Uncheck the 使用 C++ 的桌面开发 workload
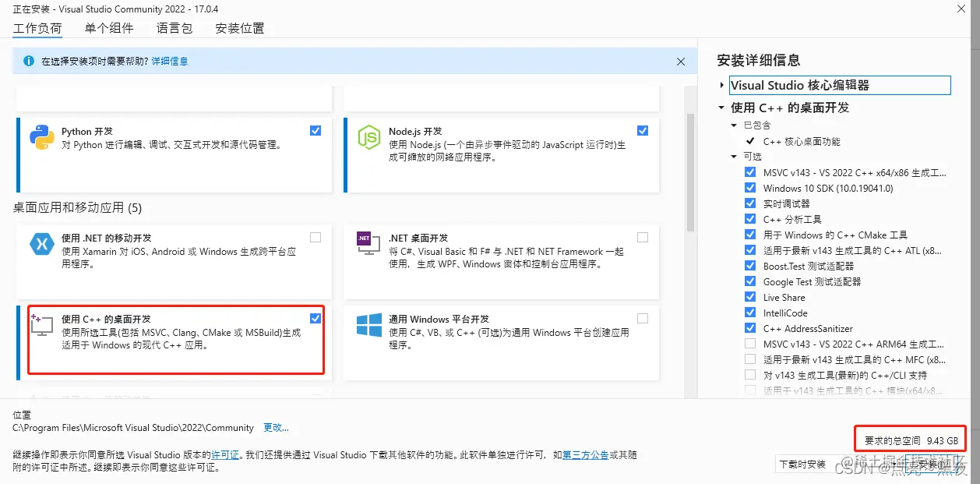980x484 pixels. [x=315, y=318]
